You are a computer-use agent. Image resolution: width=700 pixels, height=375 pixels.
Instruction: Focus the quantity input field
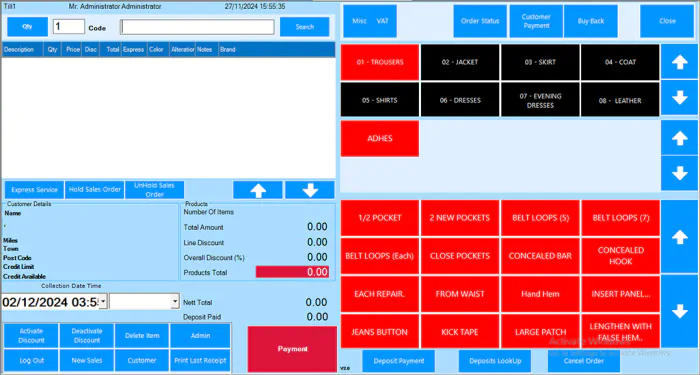[69, 27]
